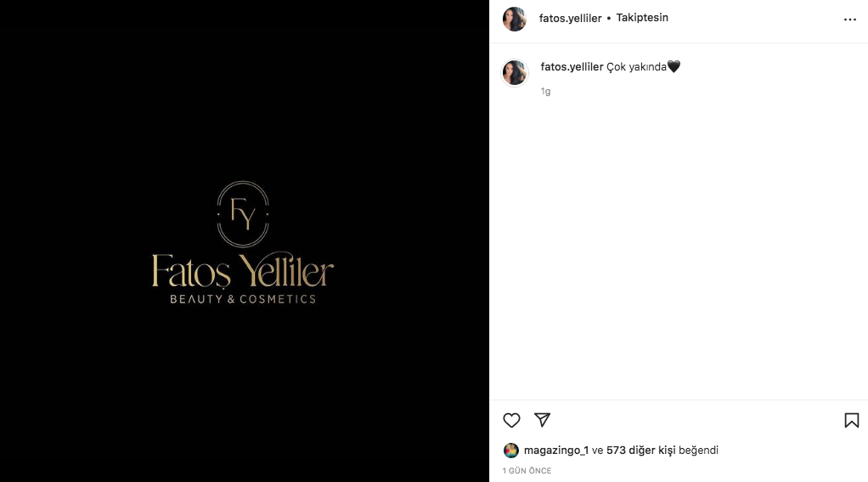The image size is (868, 482).
Task: Open the profile picture in the post header
Action: (x=515, y=19)
